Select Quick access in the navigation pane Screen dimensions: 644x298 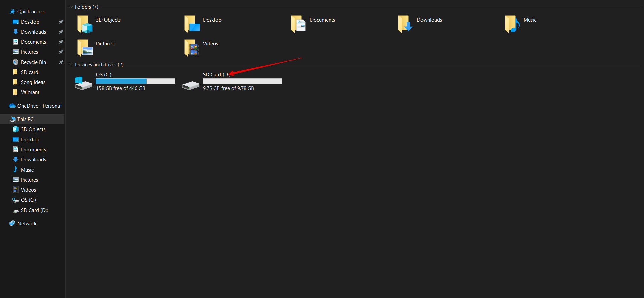[x=31, y=12]
